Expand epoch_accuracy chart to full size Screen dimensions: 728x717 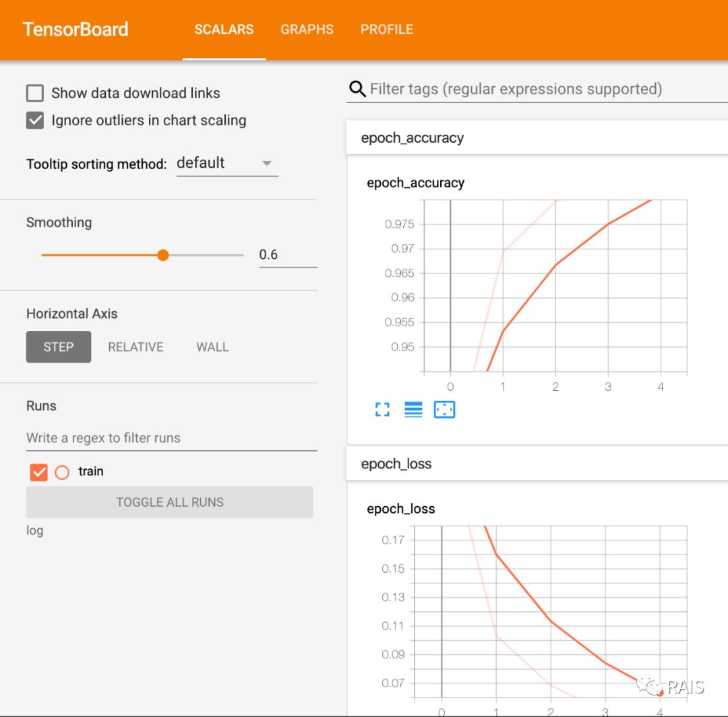(x=382, y=409)
